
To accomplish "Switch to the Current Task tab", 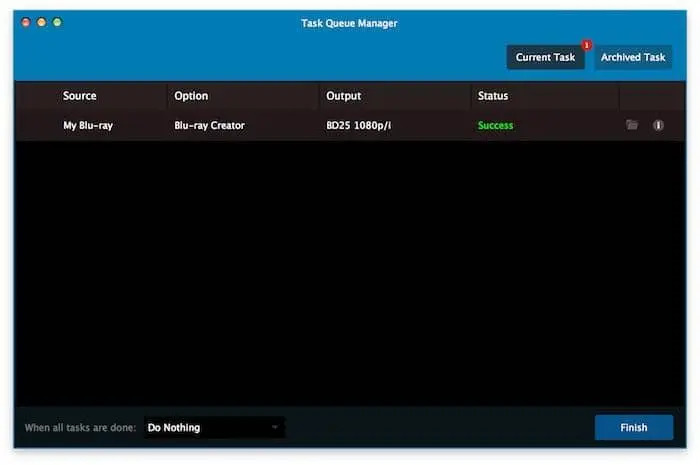I will (545, 57).
